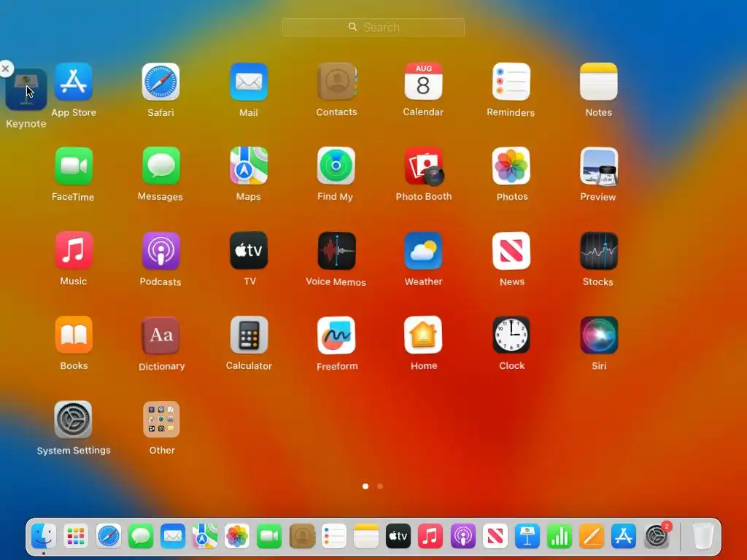
Task: Open the Notes app in Launchpad
Action: tap(599, 82)
